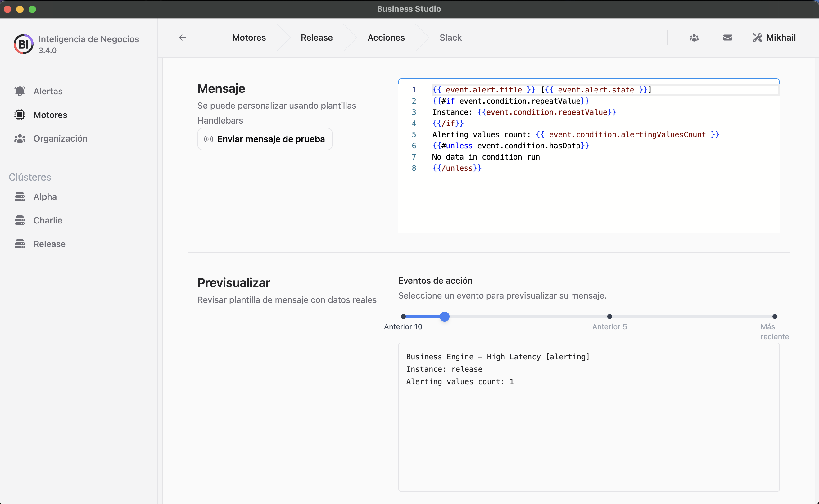This screenshot has height=504, width=819.
Task: Click the Previsualizar section heading
Action: 234,283
